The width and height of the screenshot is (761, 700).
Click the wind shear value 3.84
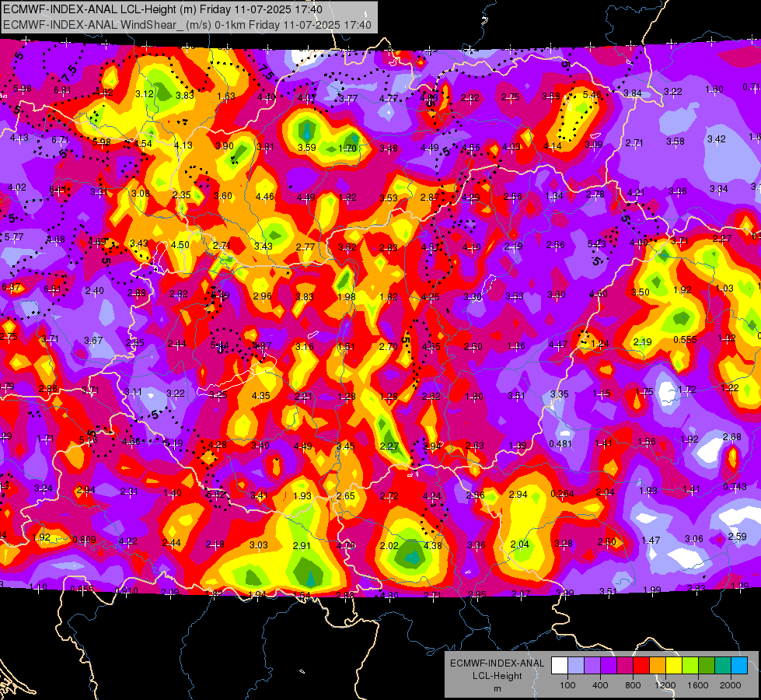(633, 93)
